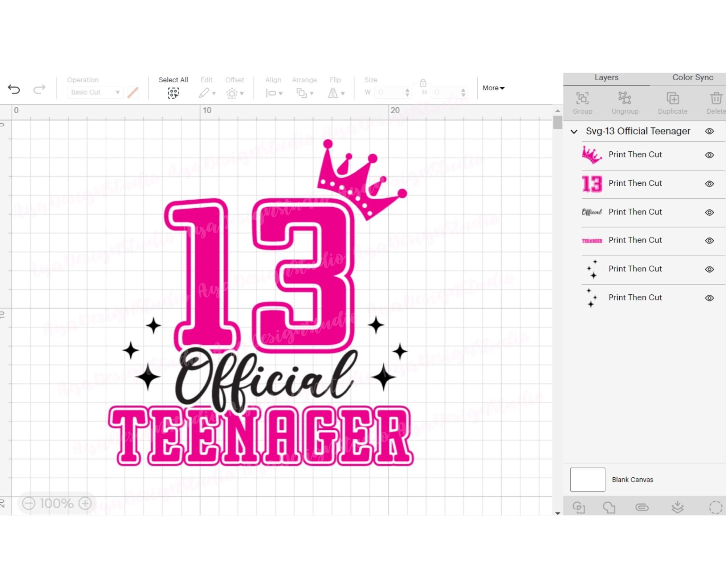The height and width of the screenshot is (588, 726).
Task: Hide the 13 Print Then Cut layer
Action: click(x=709, y=183)
